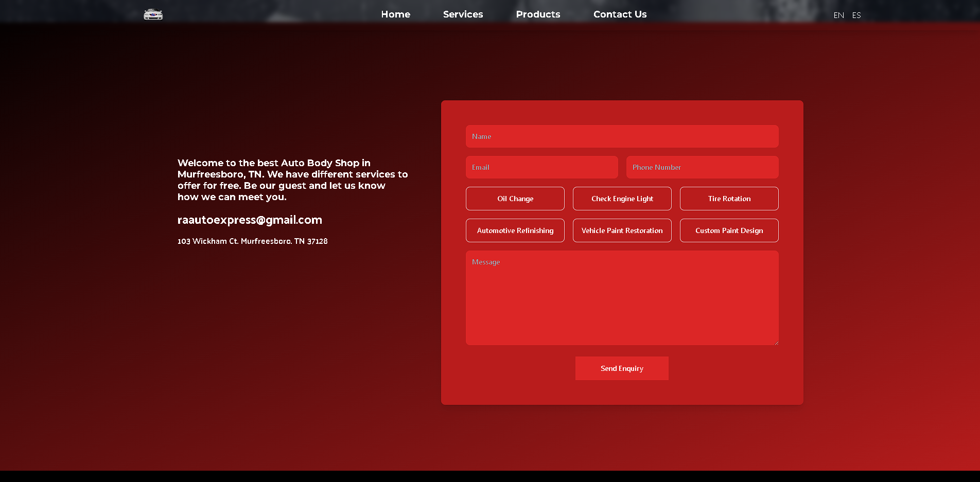Click the car logo icon
Viewport: 980px width, 482px height.
153,14
